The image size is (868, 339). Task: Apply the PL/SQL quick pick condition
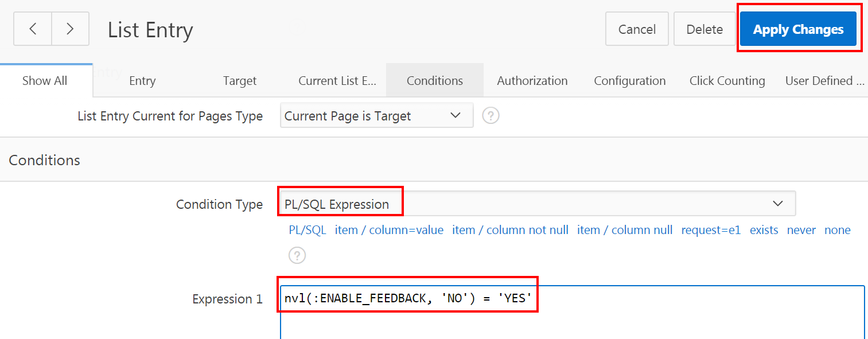(307, 229)
